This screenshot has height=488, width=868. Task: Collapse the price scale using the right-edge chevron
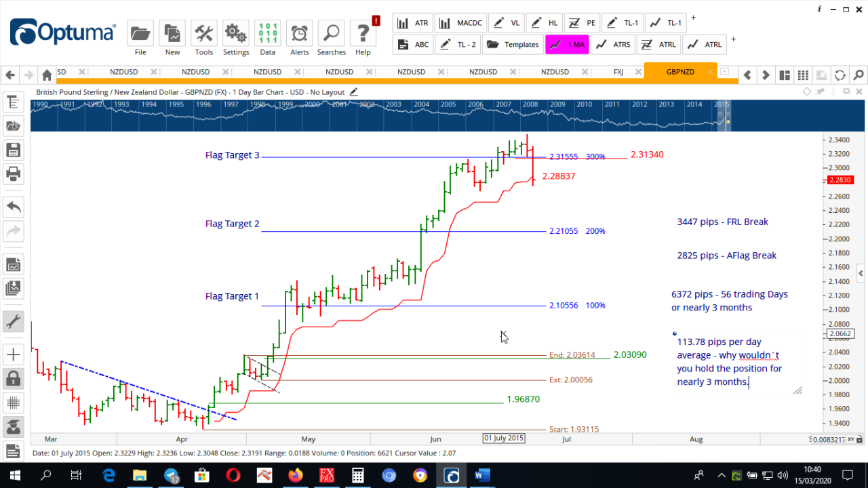860,271
